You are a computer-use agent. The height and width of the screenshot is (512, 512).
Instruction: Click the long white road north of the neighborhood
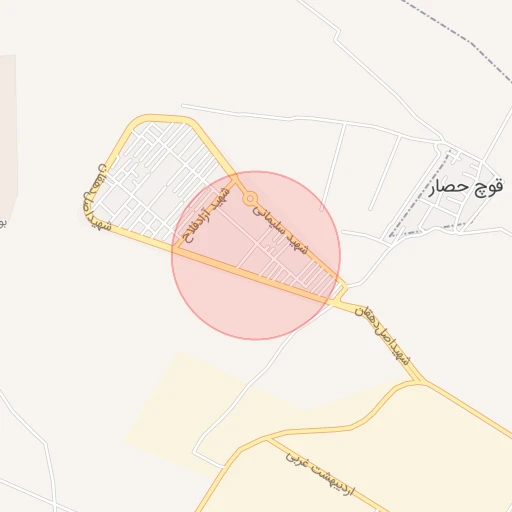pos(300,118)
